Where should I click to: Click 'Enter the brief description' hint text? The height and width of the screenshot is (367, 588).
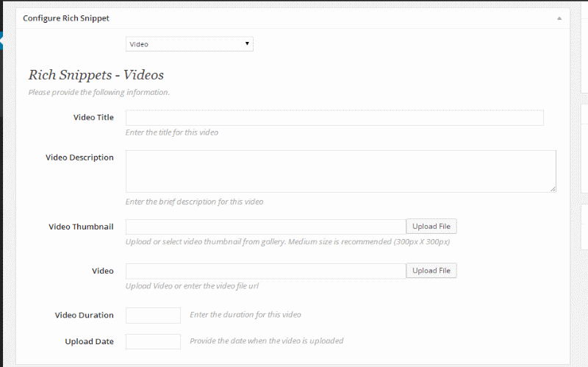tap(194, 202)
